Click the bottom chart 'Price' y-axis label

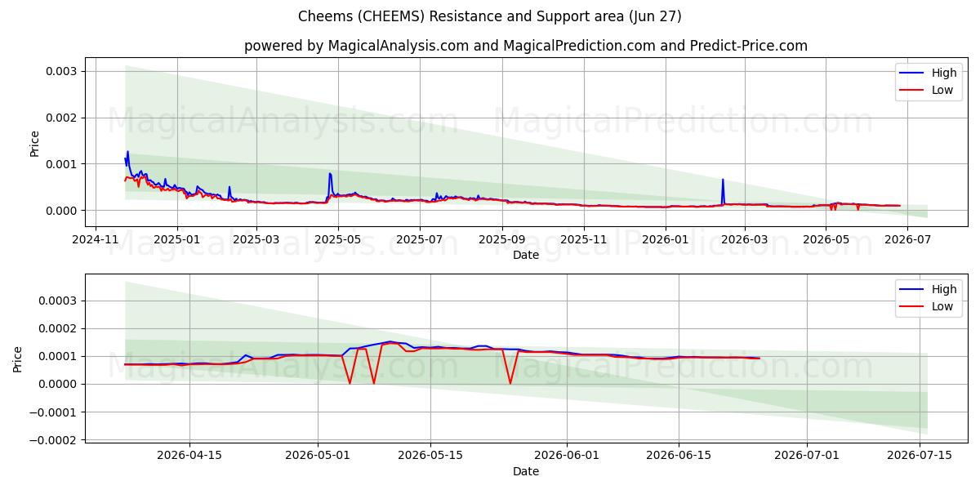[x=18, y=359]
